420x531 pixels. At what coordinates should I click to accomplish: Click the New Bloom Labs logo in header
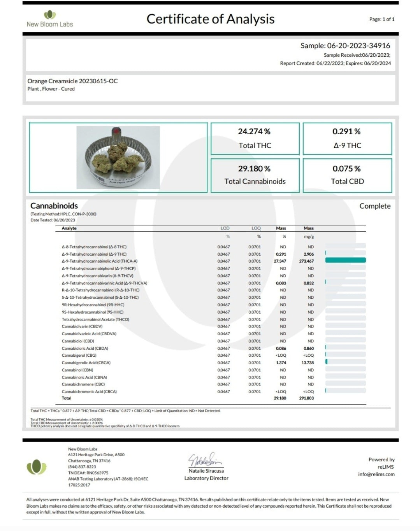(x=50, y=19)
